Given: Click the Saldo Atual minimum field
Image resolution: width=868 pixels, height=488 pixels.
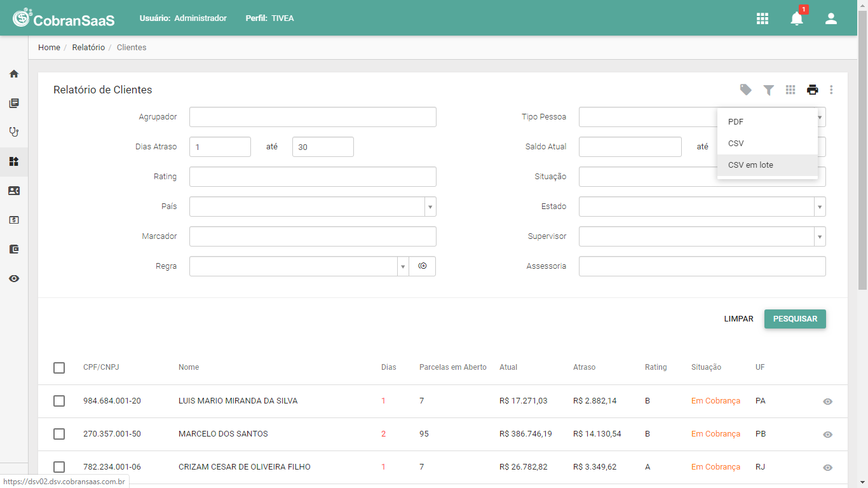Looking at the screenshot, I should (x=630, y=147).
